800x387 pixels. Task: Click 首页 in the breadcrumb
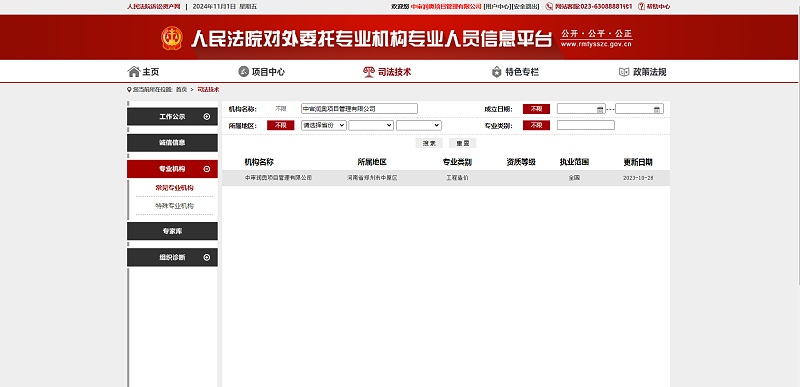tap(181, 89)
